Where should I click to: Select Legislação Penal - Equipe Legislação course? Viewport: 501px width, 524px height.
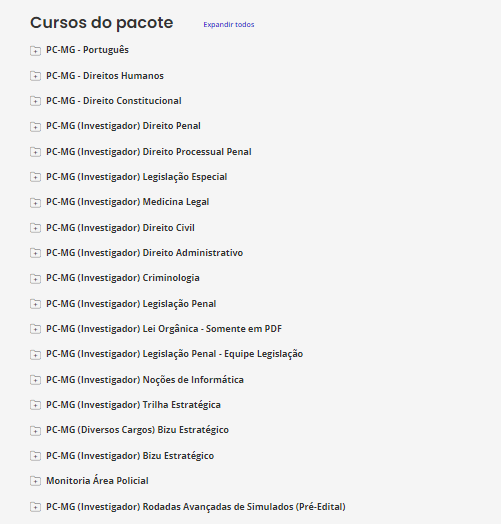(x=174, y=354)
